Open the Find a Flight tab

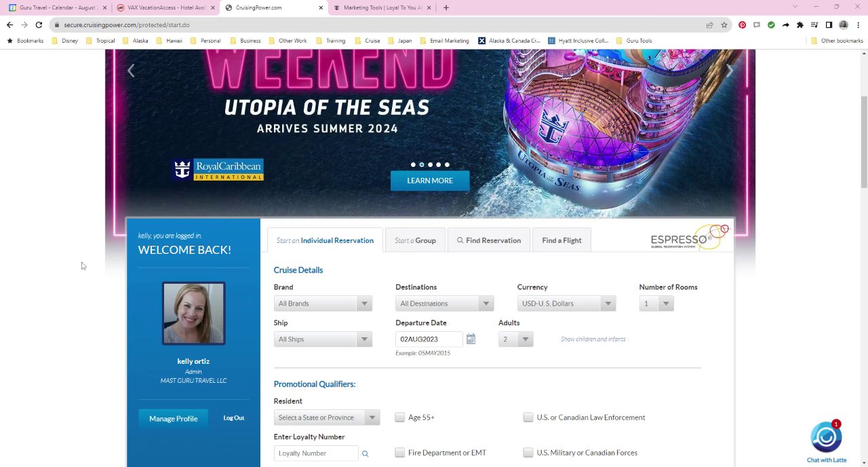(x=561, y=240)
